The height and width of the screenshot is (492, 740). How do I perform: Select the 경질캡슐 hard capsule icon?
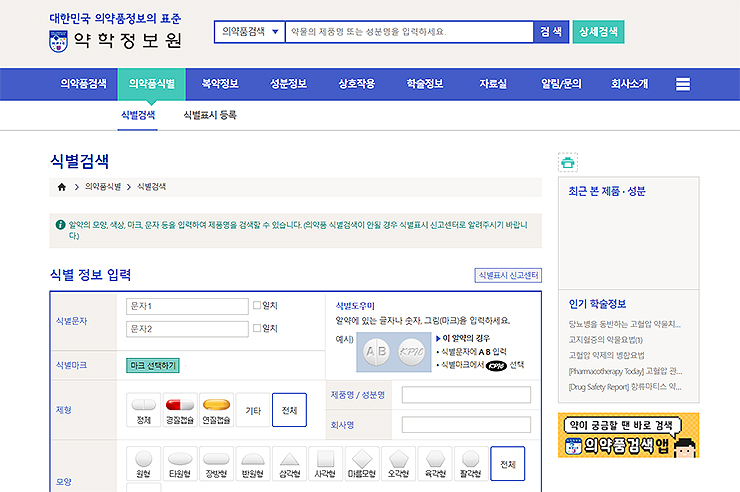tap(180, 410)
